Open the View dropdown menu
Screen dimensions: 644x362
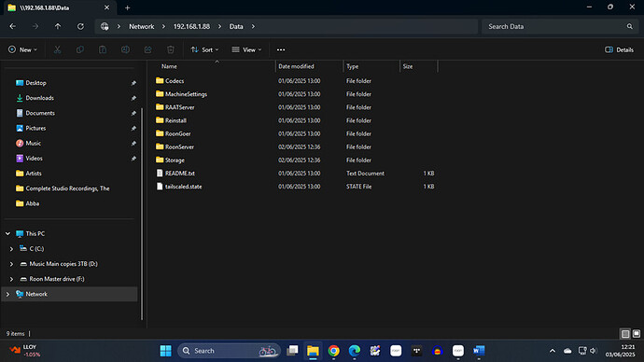246,49
